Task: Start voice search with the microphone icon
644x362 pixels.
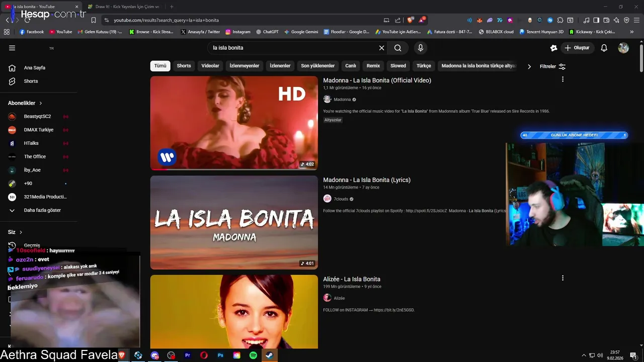Action: coord(421,48)
